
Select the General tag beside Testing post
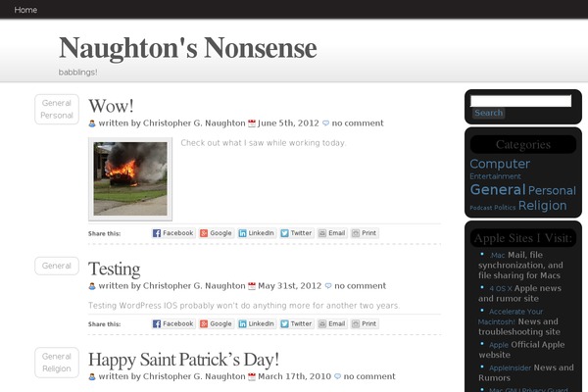(57, 266)
